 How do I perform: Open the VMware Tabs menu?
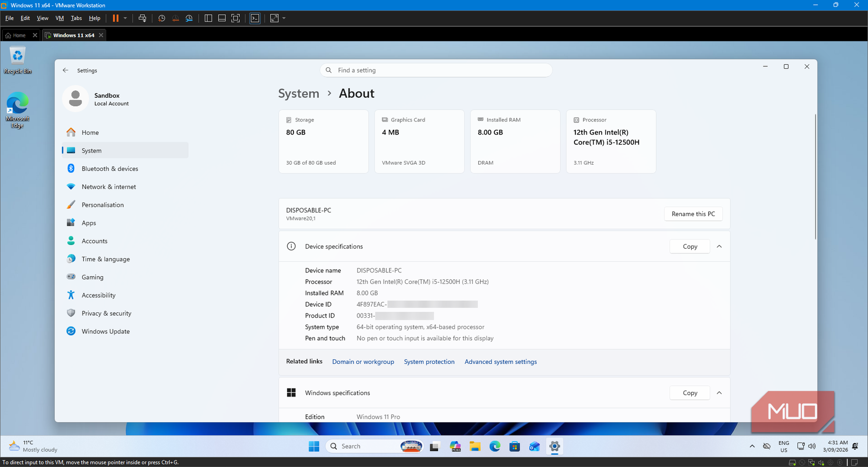[x=76, y=18]
